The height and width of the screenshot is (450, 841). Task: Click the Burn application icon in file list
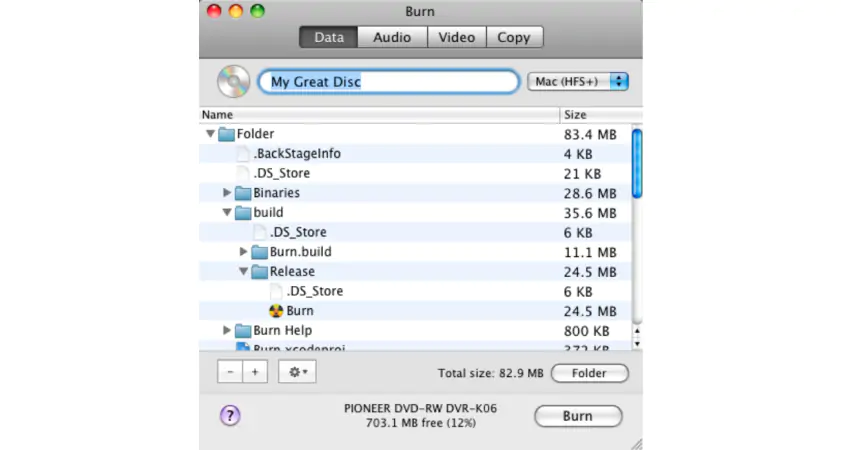coord(277,311)
